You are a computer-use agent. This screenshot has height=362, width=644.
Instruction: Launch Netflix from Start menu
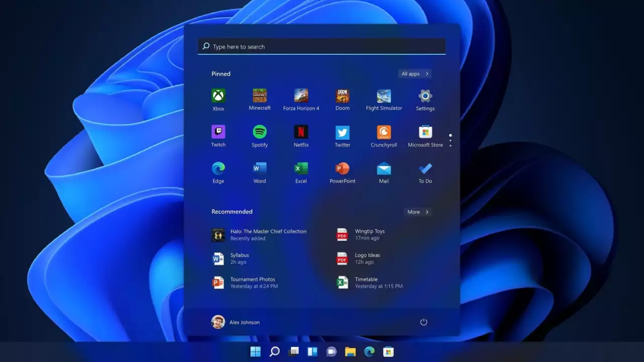pos(301,132)
